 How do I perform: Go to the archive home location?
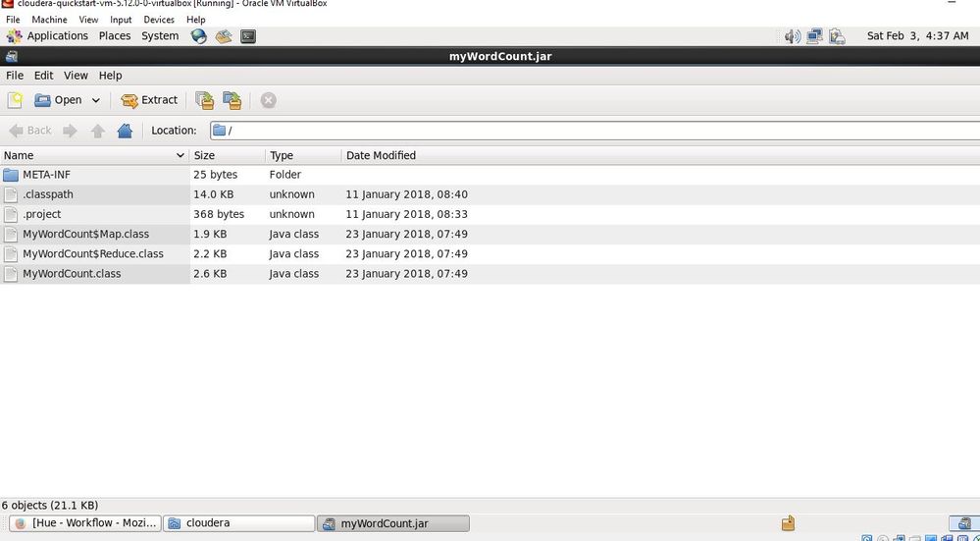(125, 130)
